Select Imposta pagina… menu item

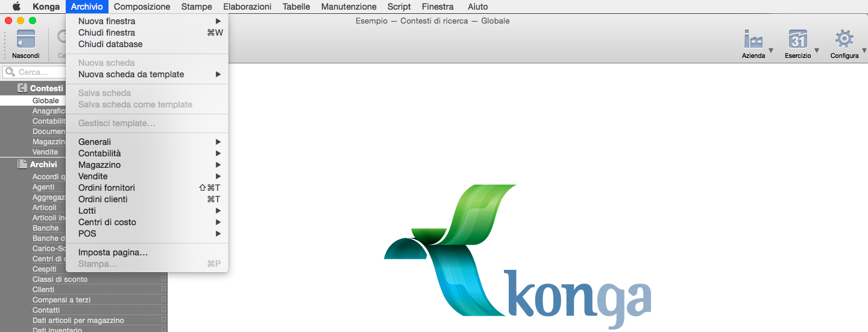113,252
